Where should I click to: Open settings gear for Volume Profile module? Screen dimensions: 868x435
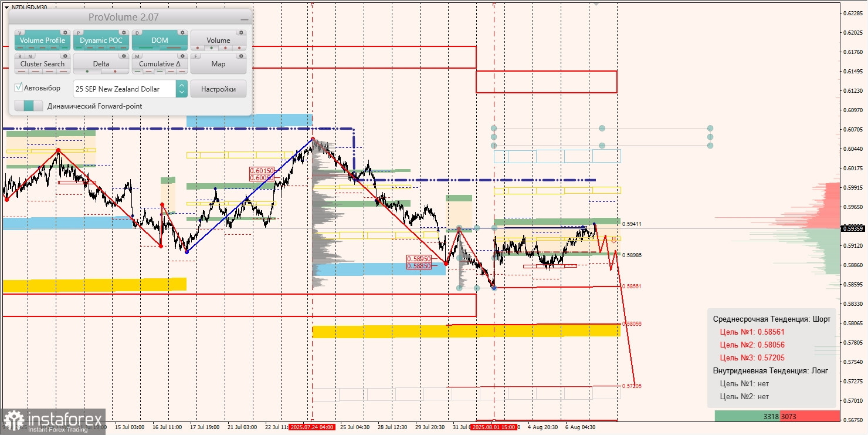(x=65, y=33)
